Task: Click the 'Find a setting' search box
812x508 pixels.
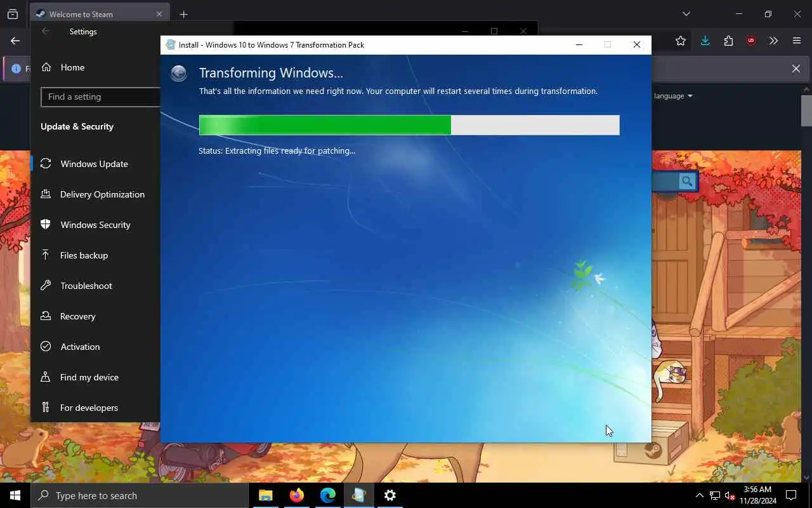Action: (x=100, y=97)
